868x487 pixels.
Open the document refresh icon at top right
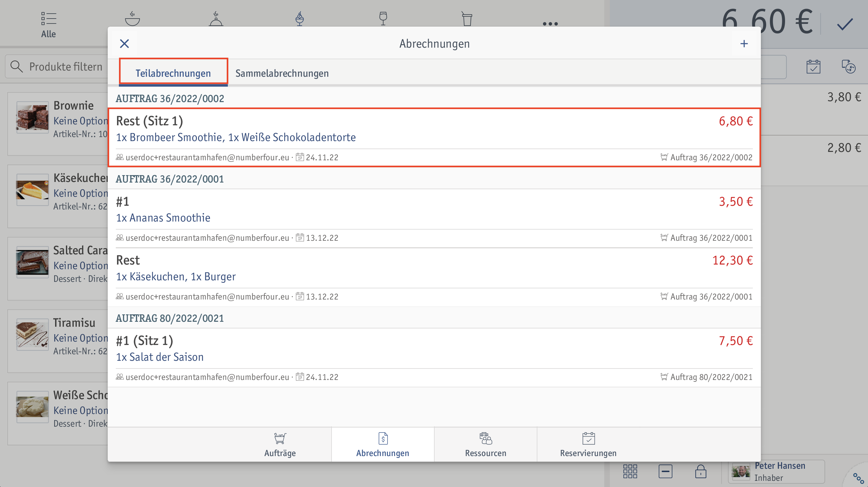point(848,67)
